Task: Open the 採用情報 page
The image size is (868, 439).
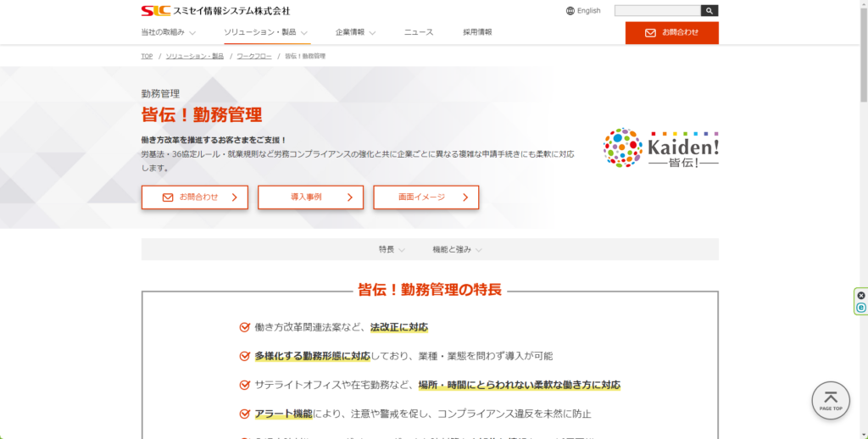Action: click(x=477, y=33)
